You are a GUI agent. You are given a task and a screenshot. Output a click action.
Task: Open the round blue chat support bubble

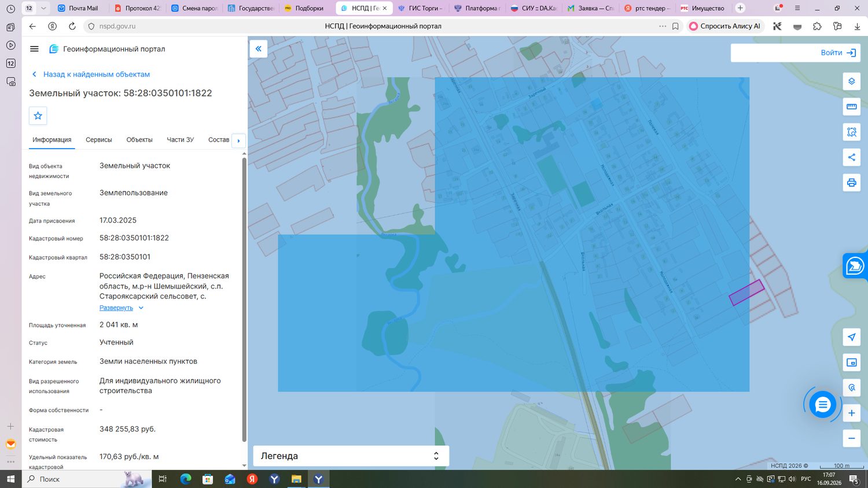(x=822, y=405)
